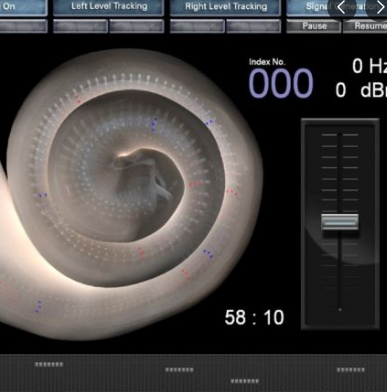The image size is (387, 392).
Task: Resume the signal generator
Action: click(365, 26)
